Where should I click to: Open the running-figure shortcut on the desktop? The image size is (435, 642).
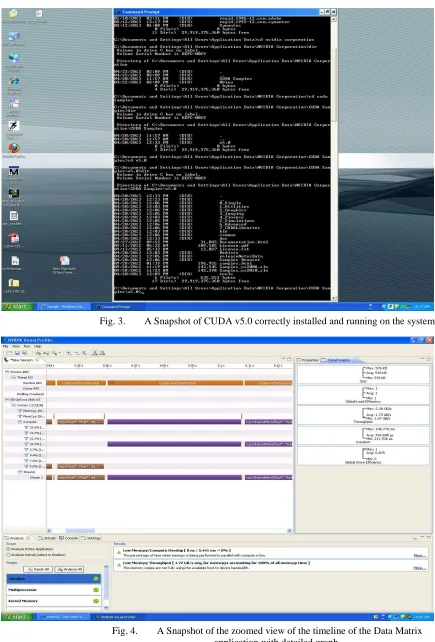point(14,126)
